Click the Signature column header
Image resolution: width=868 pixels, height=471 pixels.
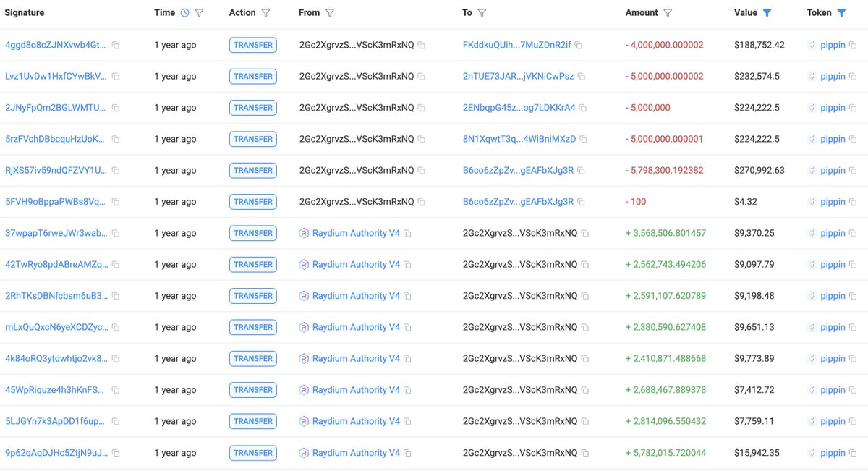[x=25, y=13]
